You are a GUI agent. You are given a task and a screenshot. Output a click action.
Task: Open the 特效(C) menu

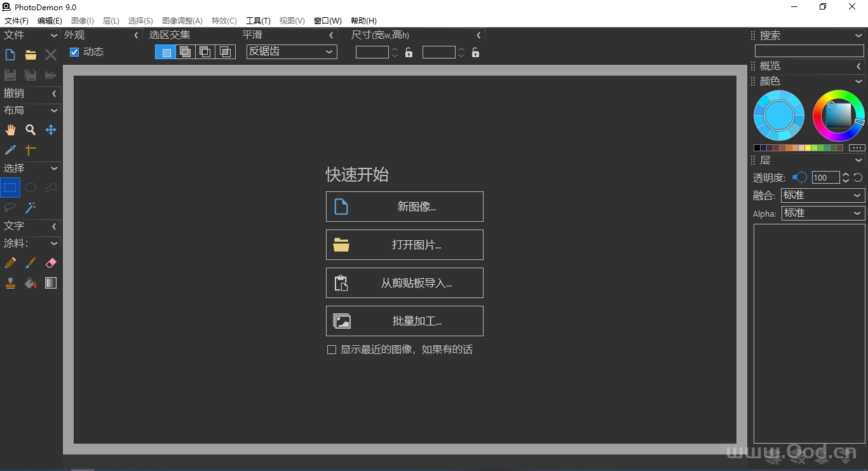tap(224, 21)
